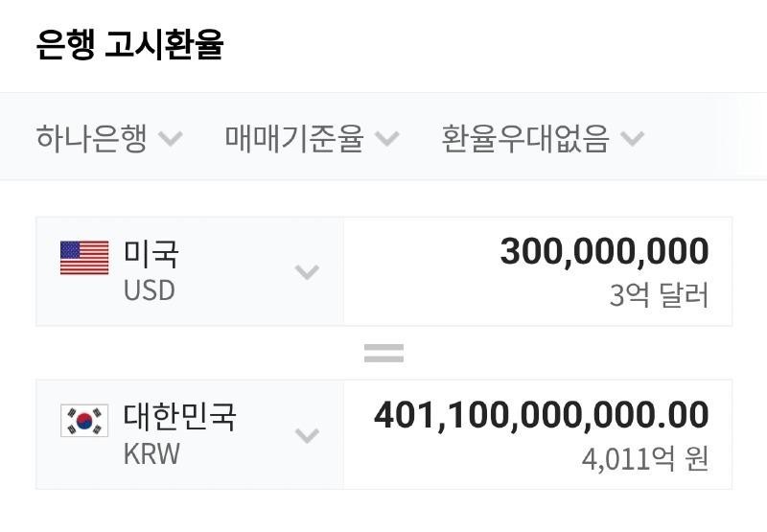Click the 4,011억 원 amount caption
767x532 pixels.
click(644, 458)
